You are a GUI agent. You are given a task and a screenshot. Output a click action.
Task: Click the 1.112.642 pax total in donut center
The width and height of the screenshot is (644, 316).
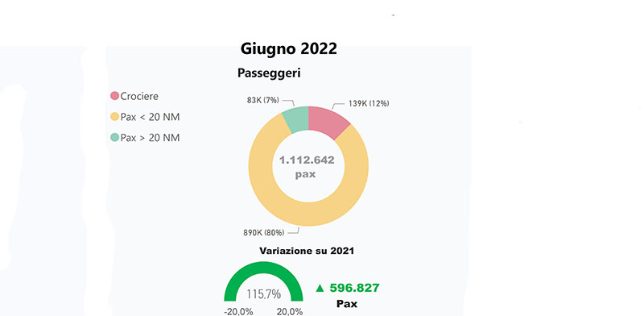(307, 167)
